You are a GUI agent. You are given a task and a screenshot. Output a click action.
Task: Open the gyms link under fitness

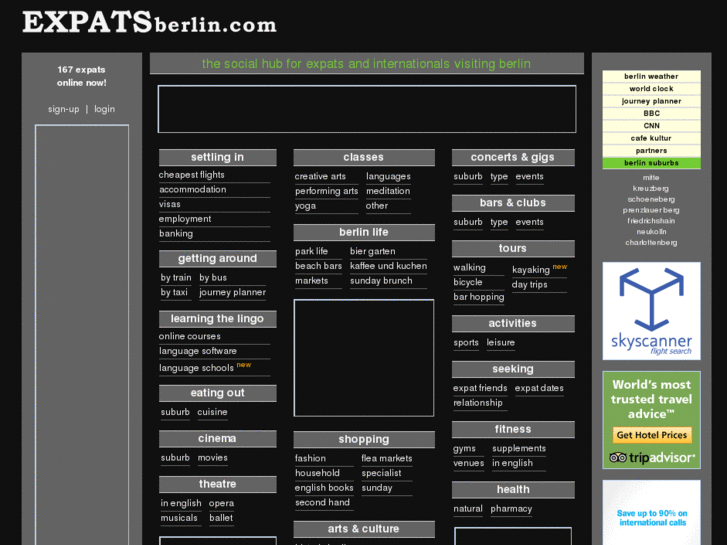(x=465, y=449)
